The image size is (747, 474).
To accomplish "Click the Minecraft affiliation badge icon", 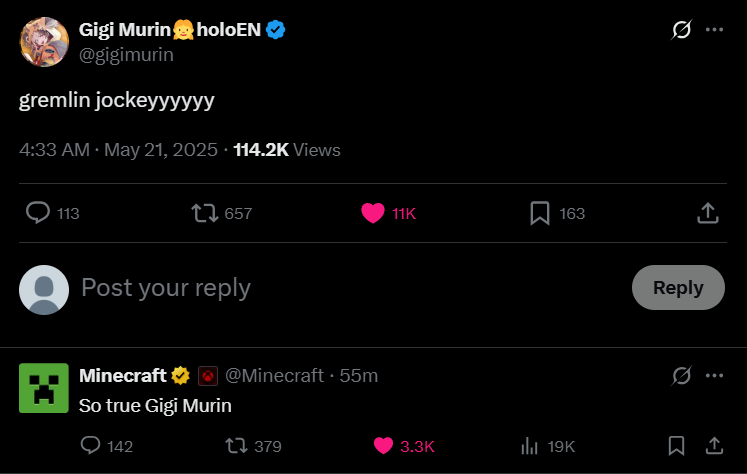I will (x=207, y=376).
